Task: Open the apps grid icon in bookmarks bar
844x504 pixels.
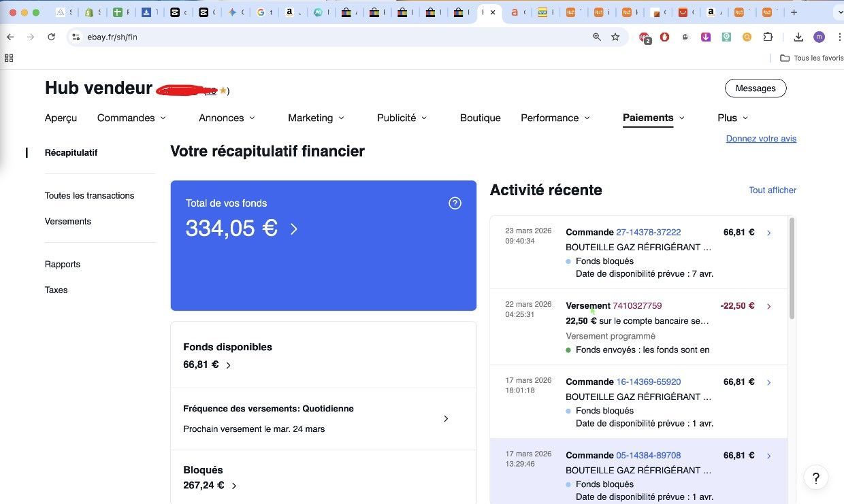Action: tap(9, 58)
